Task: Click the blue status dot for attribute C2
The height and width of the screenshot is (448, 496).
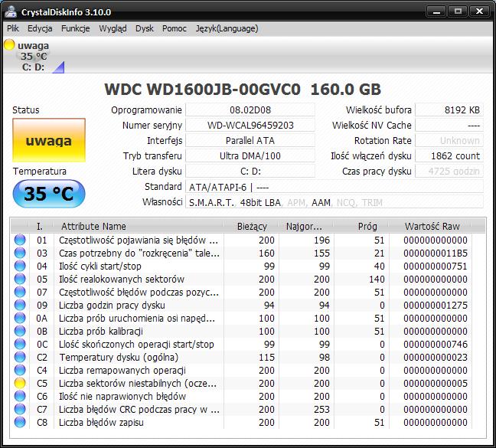Action: (20, 357)
